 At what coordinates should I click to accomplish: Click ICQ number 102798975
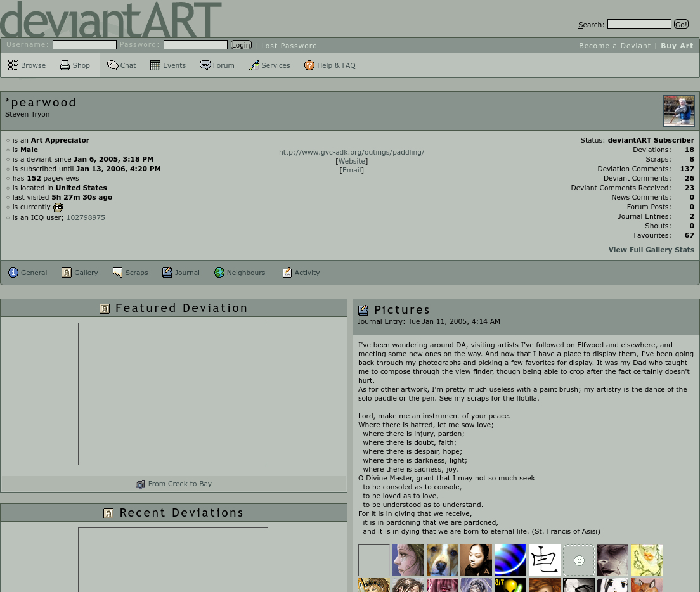pyautogui.click(x=86, y=217)
